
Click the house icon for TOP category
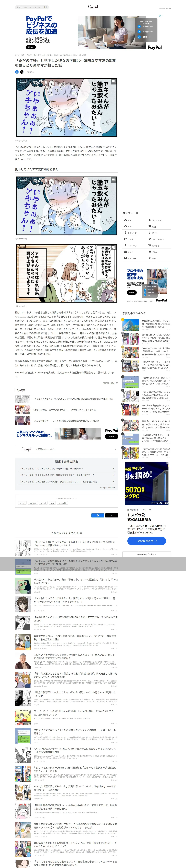click(126, 220)
